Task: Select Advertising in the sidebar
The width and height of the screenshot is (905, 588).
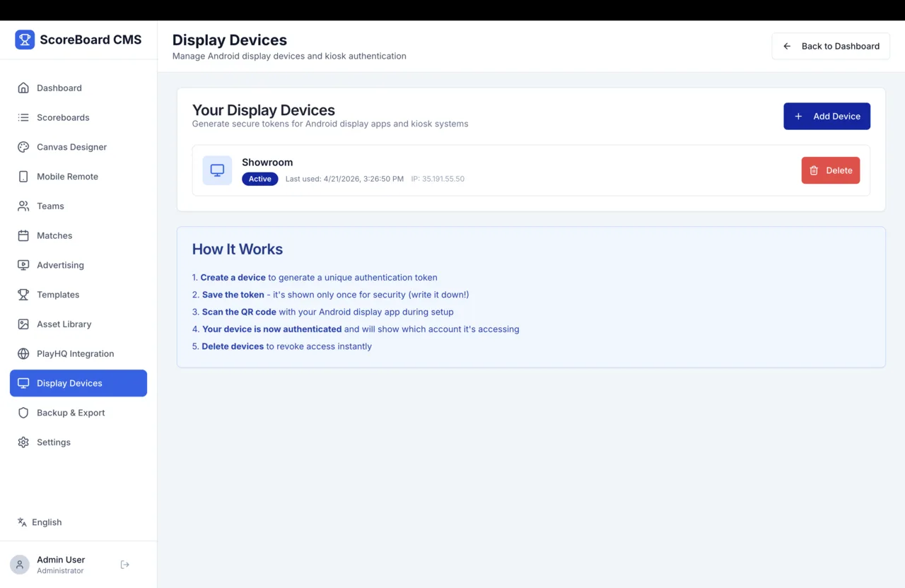Action: 59,265
